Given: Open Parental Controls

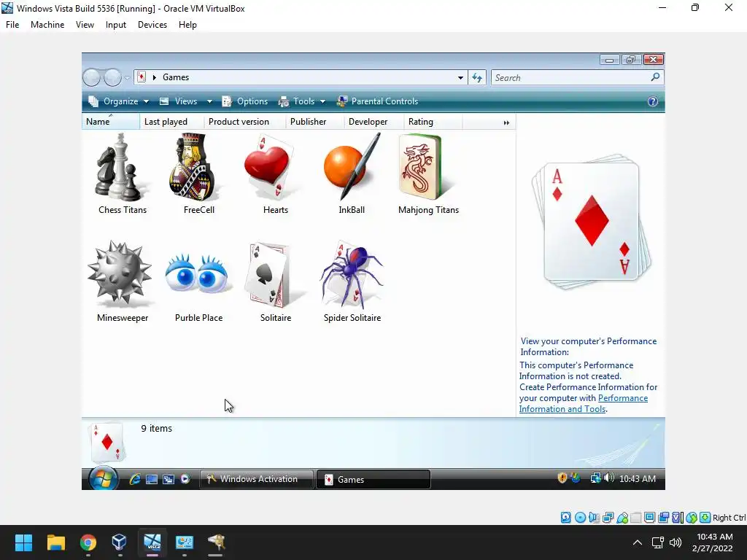Looking at the screenshot, I should pos(377,101).
